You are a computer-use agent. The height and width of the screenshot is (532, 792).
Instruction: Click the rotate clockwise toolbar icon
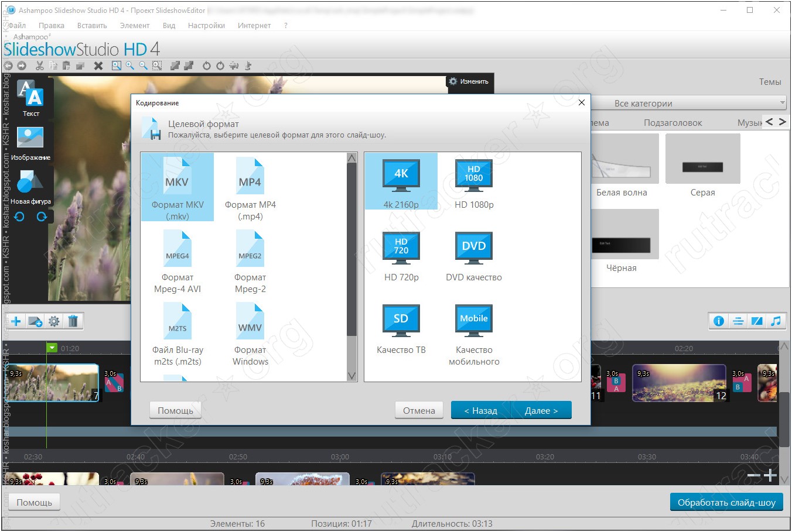pos(220,66)
